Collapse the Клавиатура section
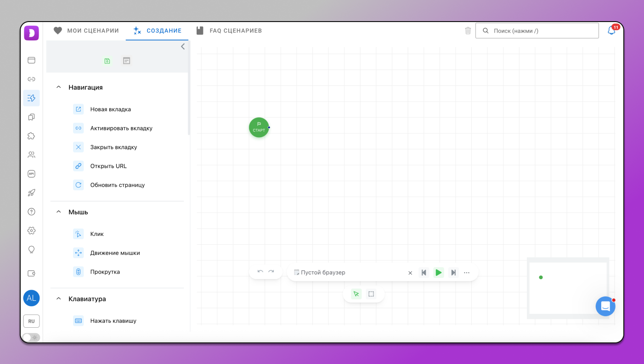This screenshot has height=364, width=644. pos(59,299)
